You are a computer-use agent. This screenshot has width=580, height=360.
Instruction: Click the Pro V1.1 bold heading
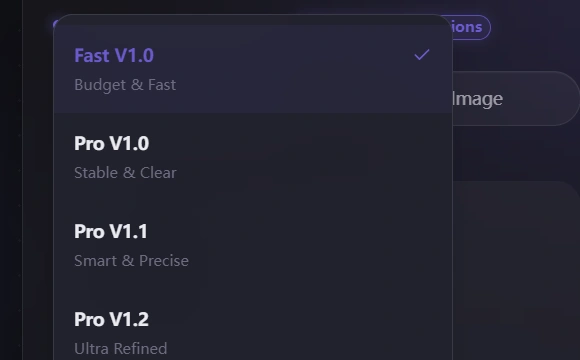(x=111, y=231)
